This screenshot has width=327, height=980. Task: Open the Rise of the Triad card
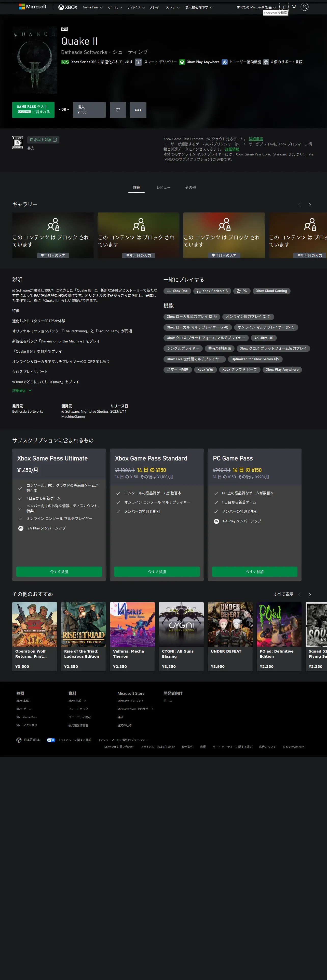click(83, 637)
